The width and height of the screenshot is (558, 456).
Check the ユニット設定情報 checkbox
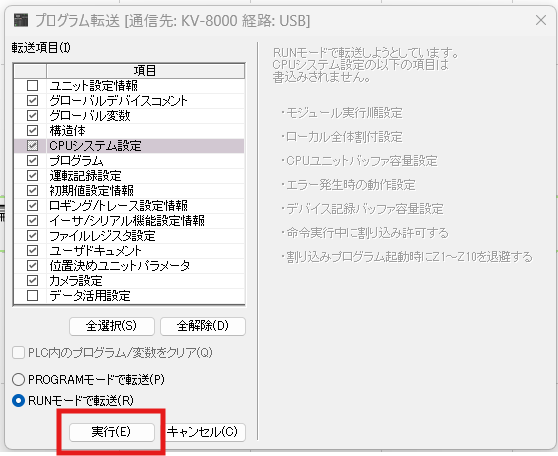32,86
